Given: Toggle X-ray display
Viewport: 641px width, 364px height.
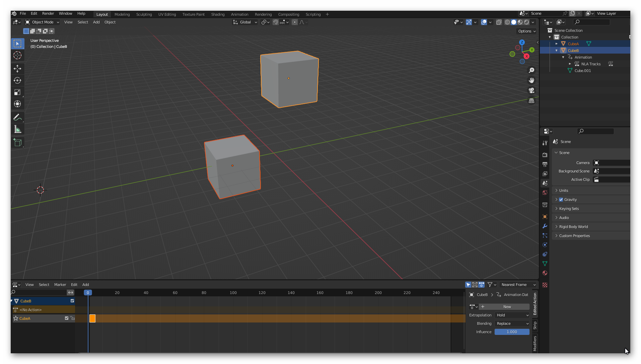Looking at the screenshot, I should coord(499,22).
